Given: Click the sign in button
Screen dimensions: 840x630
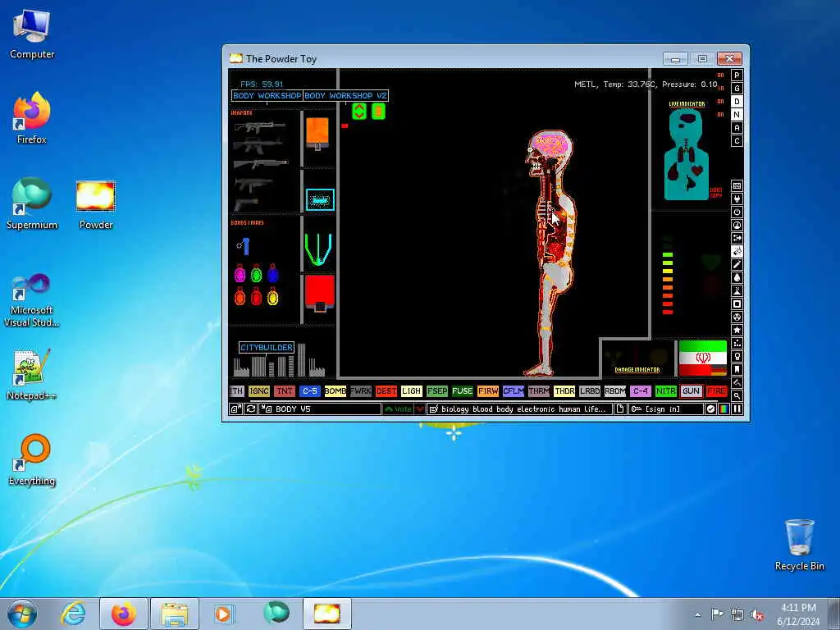Looking at the screenshot, I should [x=666, y=409].
